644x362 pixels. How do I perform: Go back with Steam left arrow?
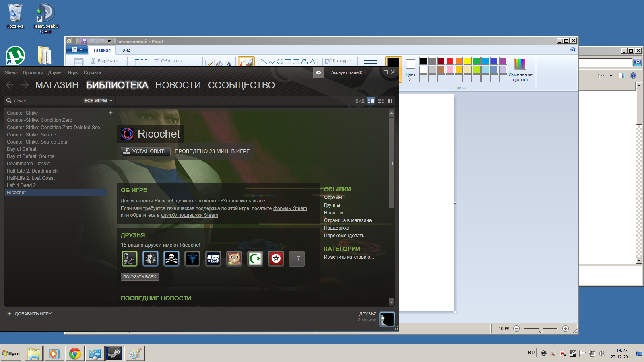point(10,85)
